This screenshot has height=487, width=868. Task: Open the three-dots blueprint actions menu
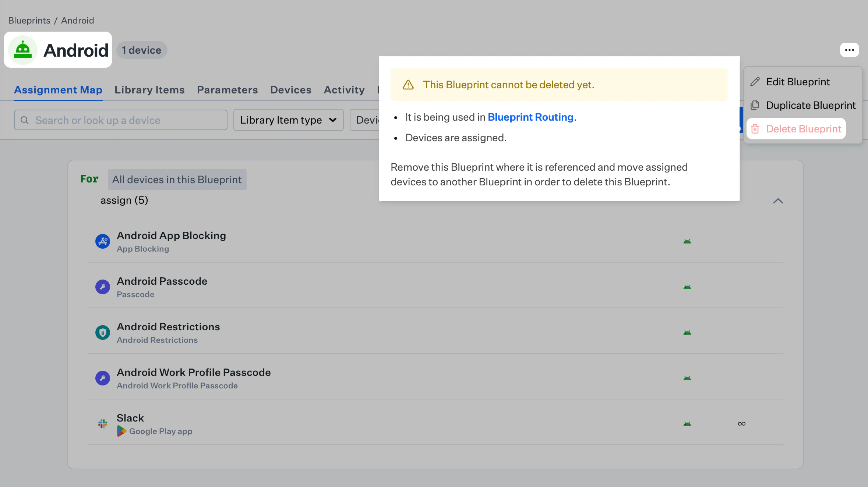(849, 50)
